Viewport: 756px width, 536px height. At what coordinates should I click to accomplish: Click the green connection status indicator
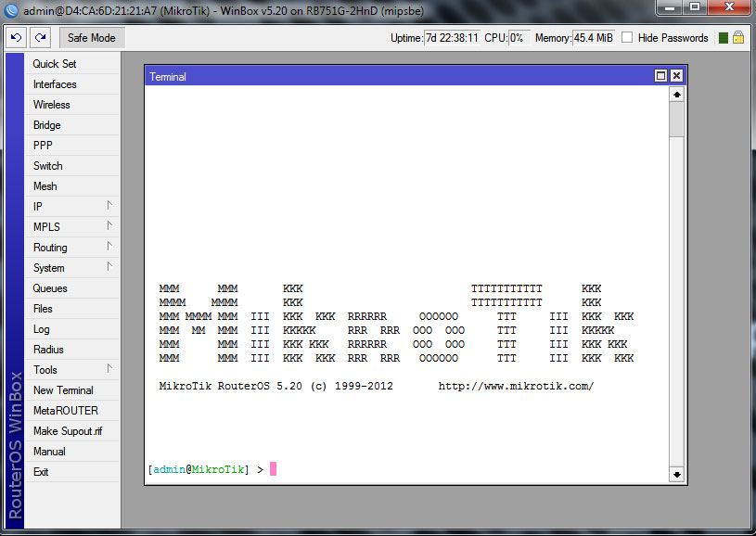pyautogui.click(x=723, y=38)
